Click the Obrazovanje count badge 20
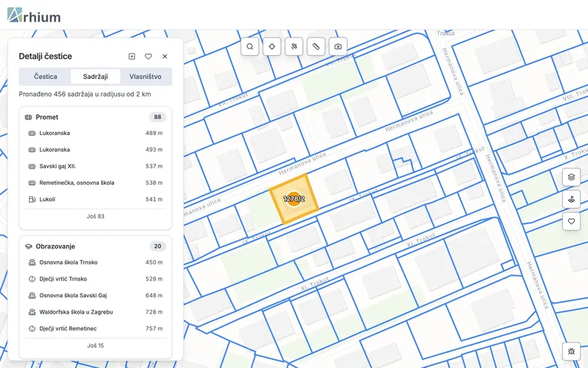This screenshot has width=588, height=368. pos(158,246)
